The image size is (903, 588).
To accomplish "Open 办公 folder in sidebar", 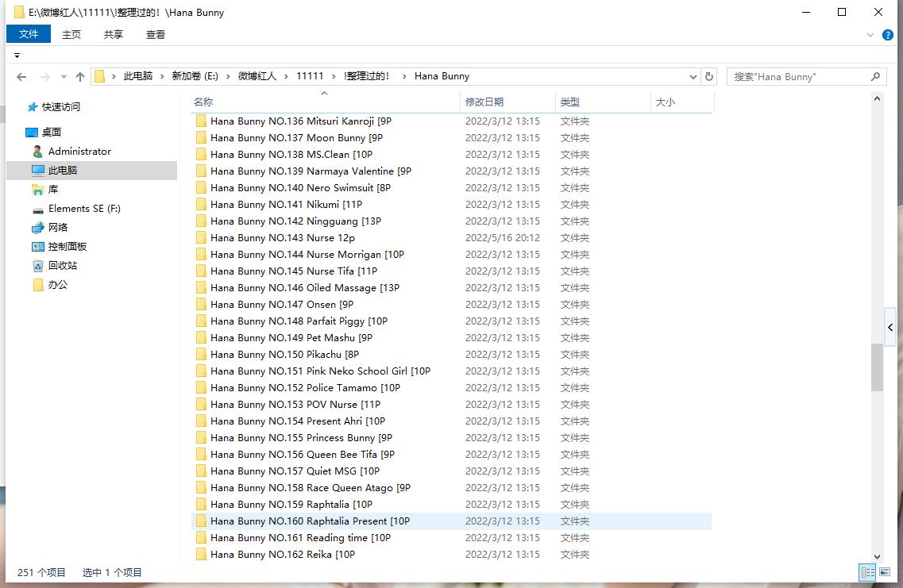I will pos(50,284).
